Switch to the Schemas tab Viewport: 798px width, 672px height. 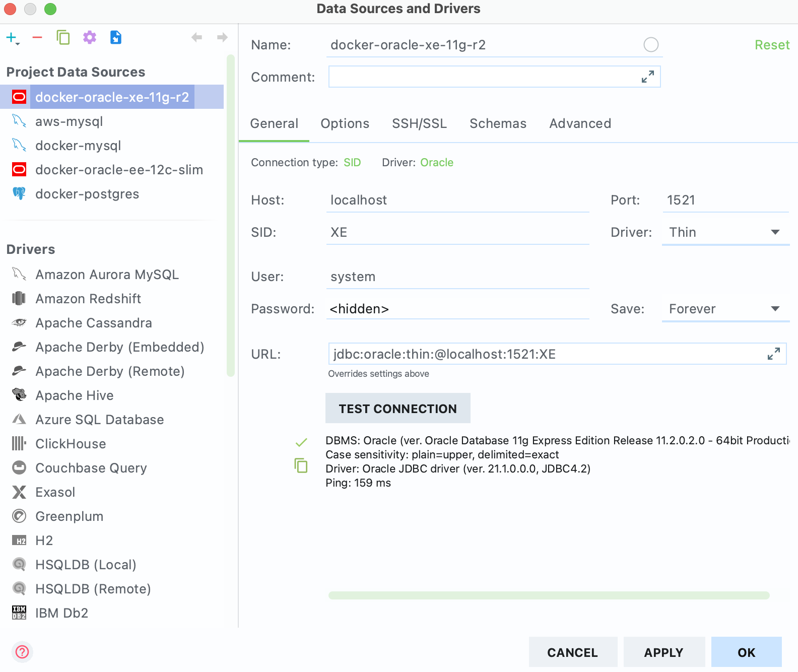coord(498,123)
